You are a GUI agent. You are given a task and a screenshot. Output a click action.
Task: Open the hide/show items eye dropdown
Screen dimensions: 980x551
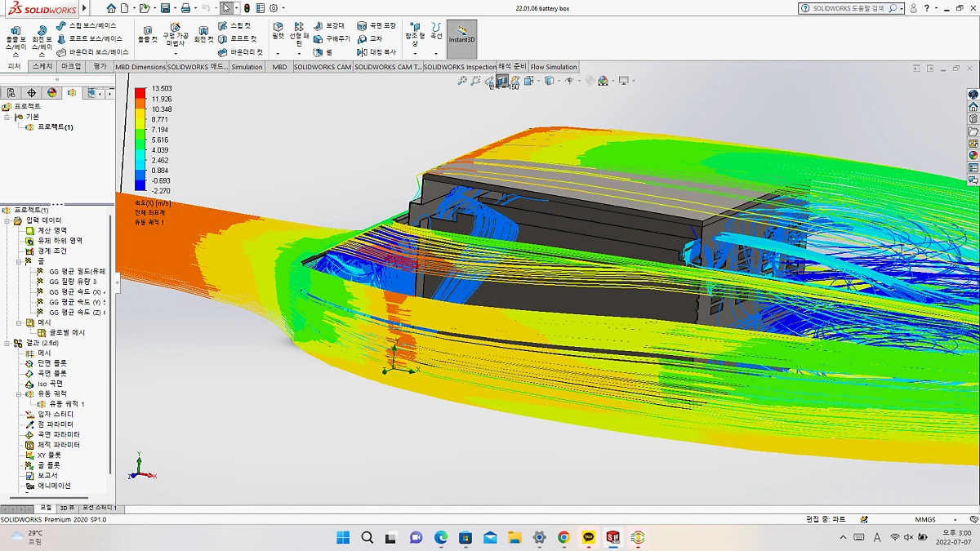(569, 81)
